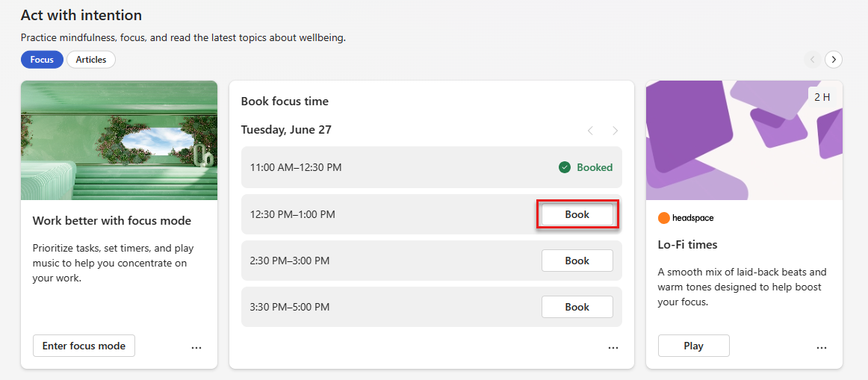The height and width of the screenshot is (380, 868).
Task: Open the green focus mode image
Action: [119, 140]
